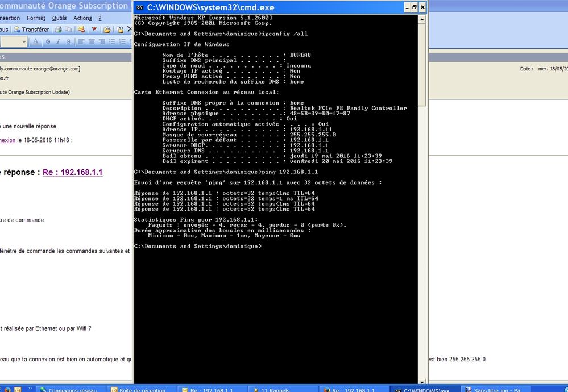The width and height of the screenshot is (568, 392).
Task: Click the junk mail envelope icon
Action: coord(81,30)
